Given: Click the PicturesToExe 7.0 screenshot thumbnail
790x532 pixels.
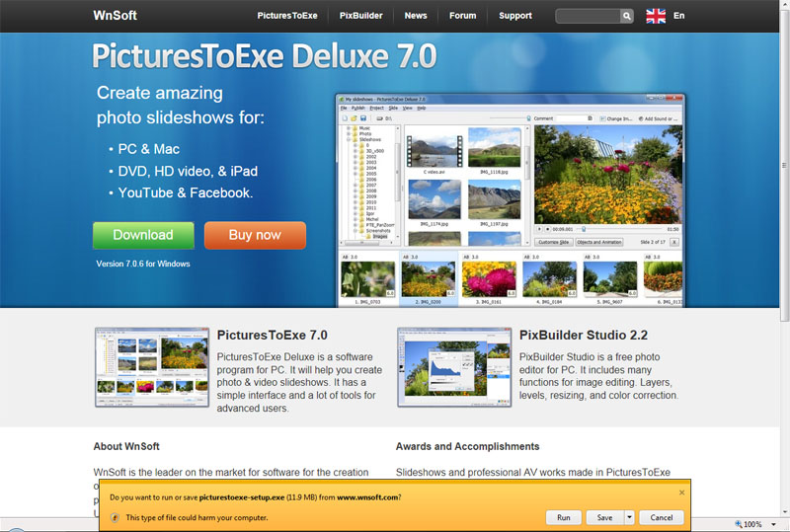Looking at the screenshot, I should (x=152, y=367).
